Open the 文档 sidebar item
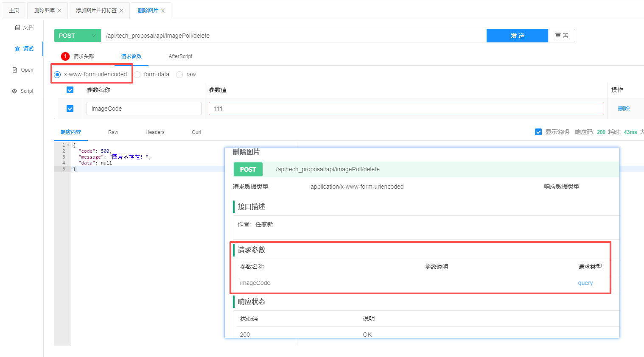 [24, 28]
